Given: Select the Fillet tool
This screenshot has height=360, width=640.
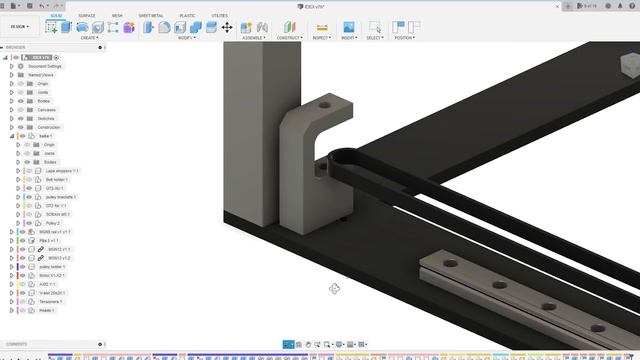Looking at the screenshot, I should click(x=164, y=27).
